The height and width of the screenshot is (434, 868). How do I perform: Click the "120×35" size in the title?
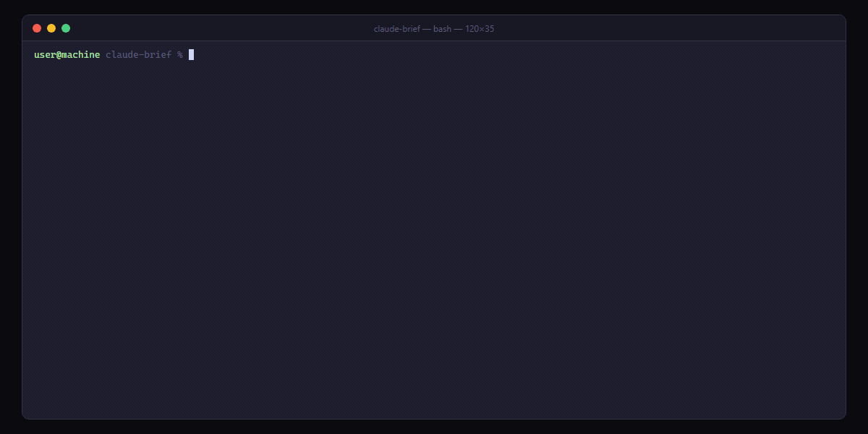[x=480, y=29]
